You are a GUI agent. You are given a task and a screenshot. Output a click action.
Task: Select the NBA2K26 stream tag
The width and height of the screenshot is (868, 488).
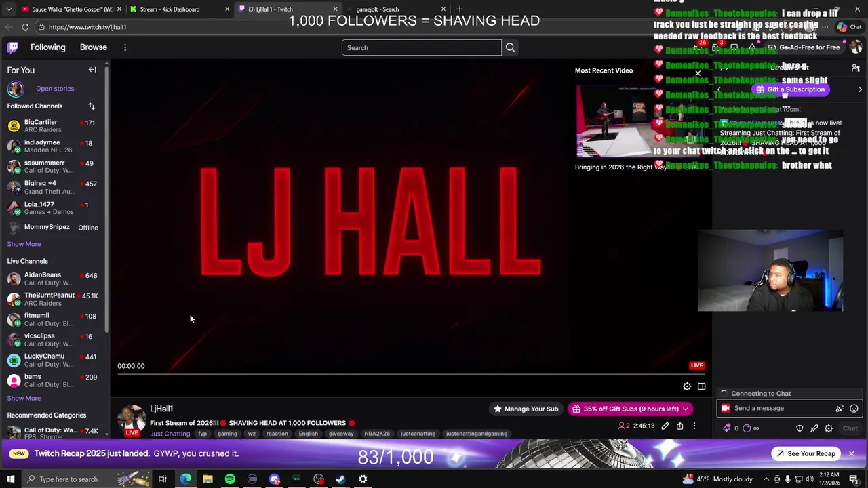[x=377, y=434]
